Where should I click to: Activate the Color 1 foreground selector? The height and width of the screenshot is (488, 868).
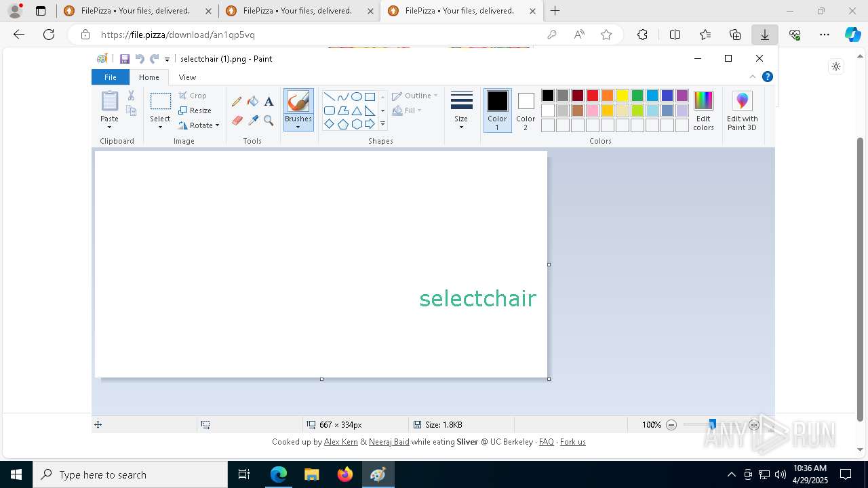(497, 110)
